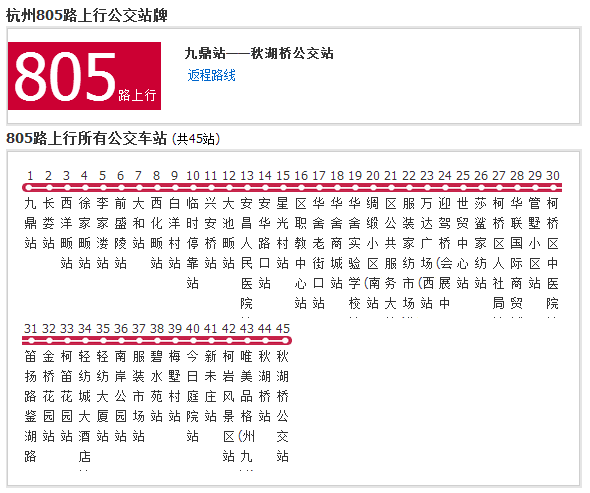
Task: Select stop 44 秋湖桥站
Action: pos(265,386)
